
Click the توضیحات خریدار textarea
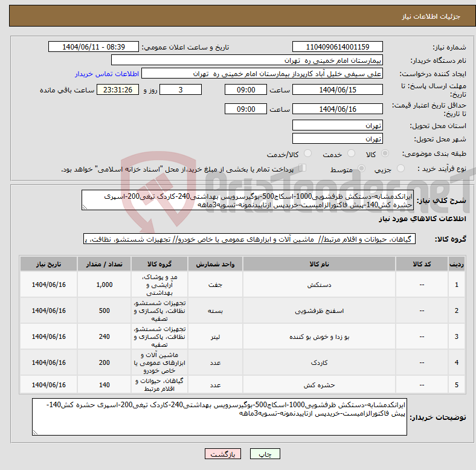[x=219, y=417]
